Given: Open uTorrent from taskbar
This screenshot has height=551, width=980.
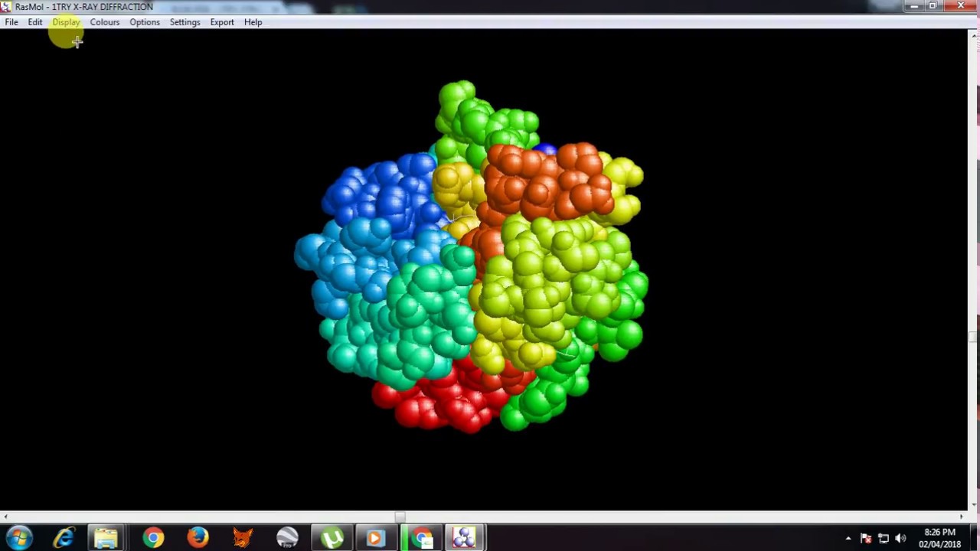Looking at the screenshot, I should (332, 537).
